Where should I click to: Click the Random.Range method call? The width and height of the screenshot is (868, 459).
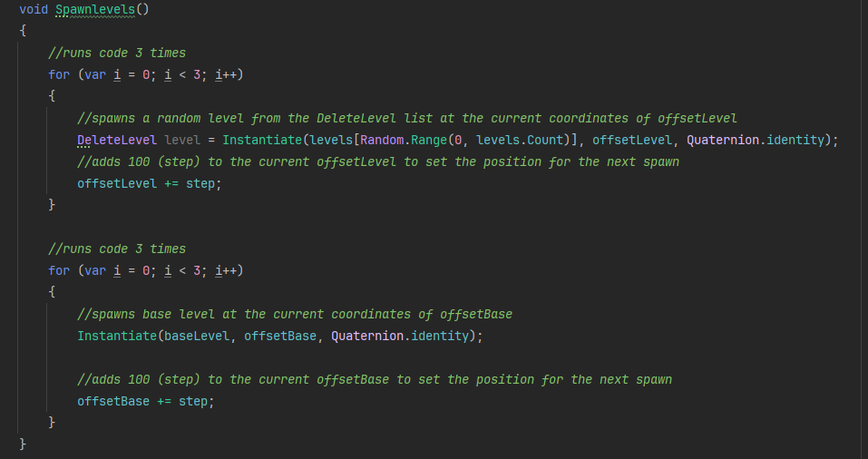pyautogui.click(x=404, y=140)
